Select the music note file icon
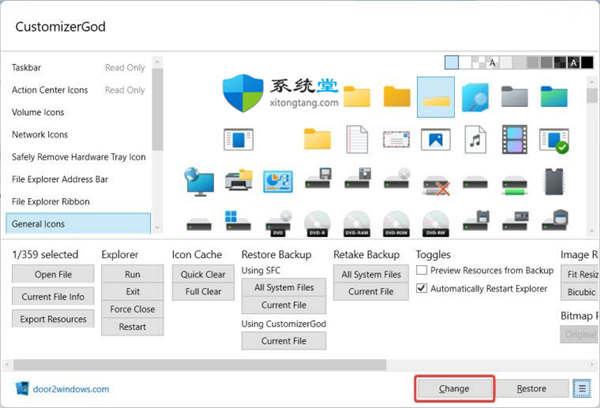600x408 pixels. pos(475,139)
